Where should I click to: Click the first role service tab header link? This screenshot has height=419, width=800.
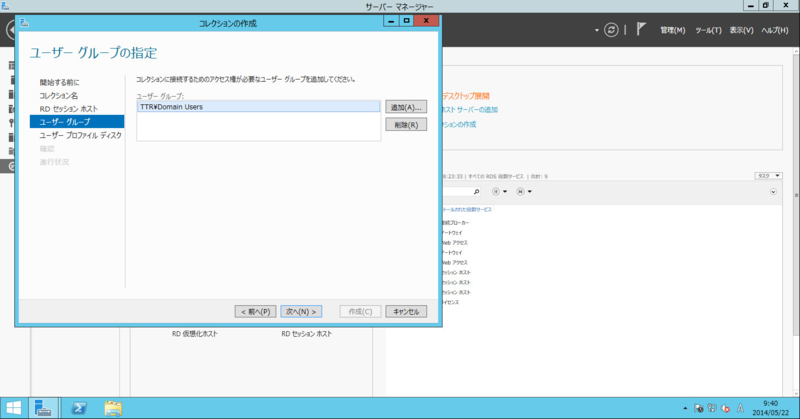click(467, 209)
